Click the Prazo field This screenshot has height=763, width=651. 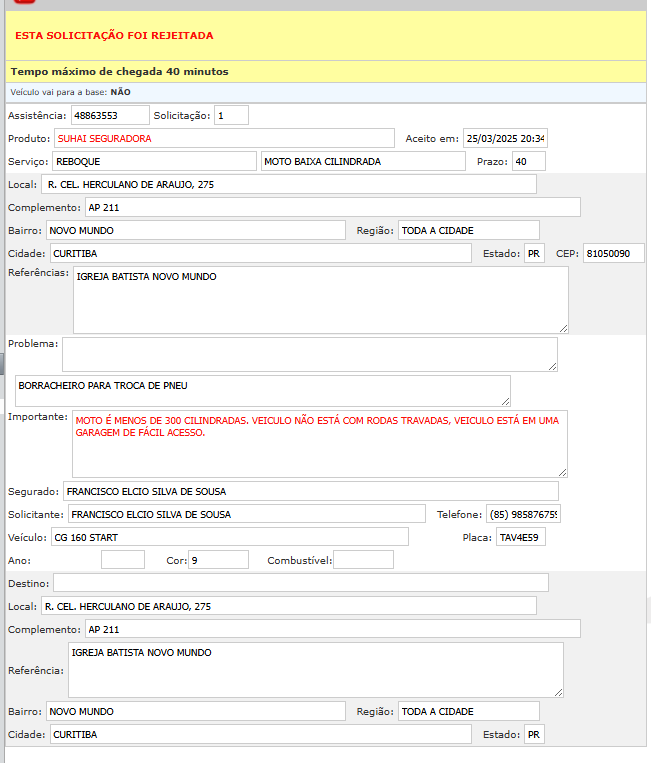528,161
